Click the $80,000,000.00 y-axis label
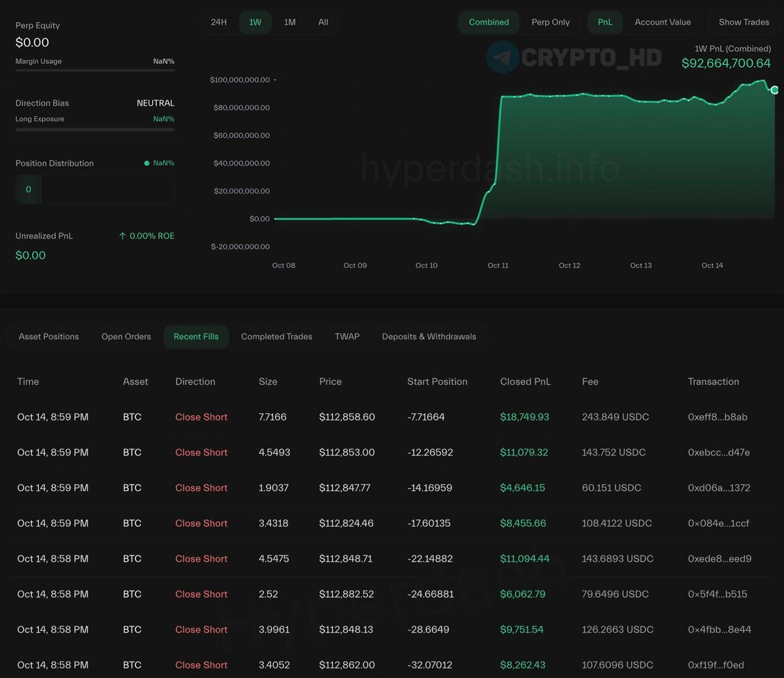This screenshot has height=678, width=784. click(x=242, y=108)
